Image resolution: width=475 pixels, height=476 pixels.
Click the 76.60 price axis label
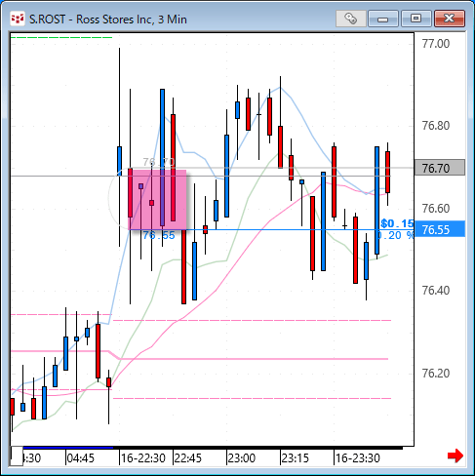pos(436,208)
